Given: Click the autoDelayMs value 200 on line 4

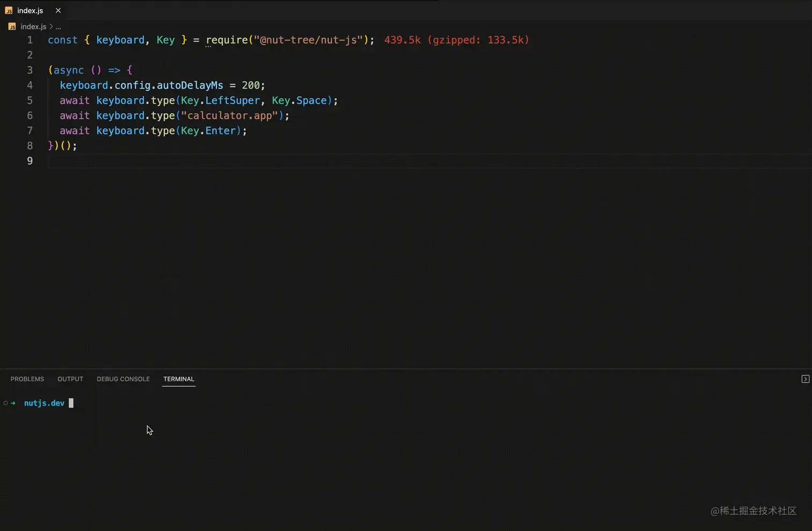Looking at the screenshot, I should tap(251, 85).
